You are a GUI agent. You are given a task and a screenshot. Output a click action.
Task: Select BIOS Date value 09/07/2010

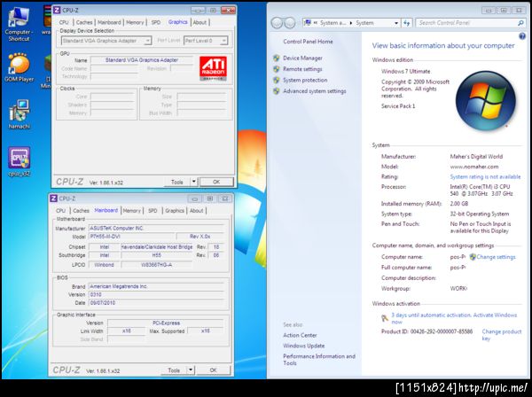[156, 303]
